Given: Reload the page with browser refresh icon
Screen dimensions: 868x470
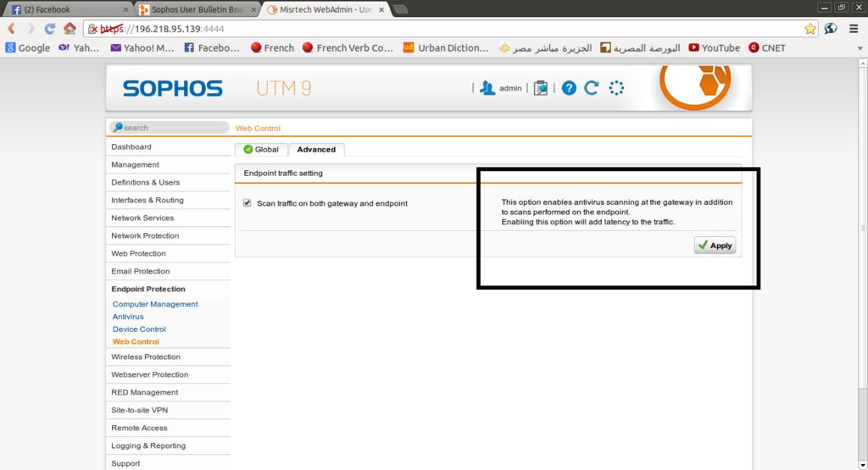Looking at the screenshot, I should point(50,29).
